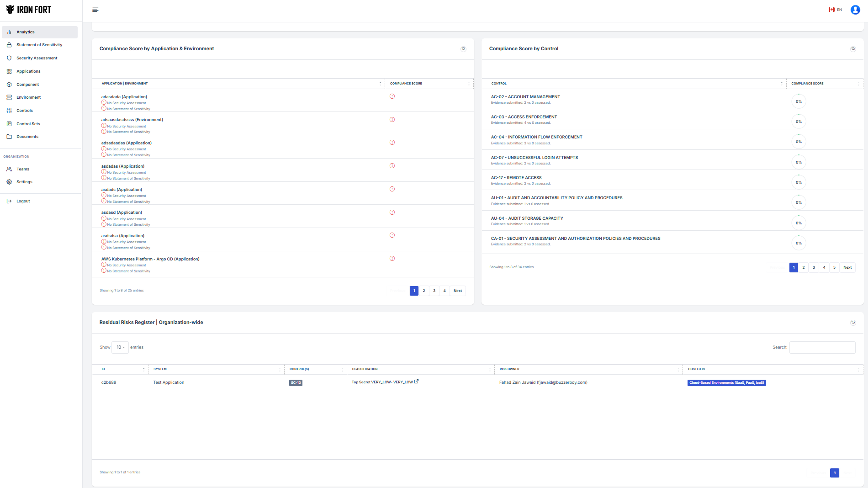868x488 pixels.
Task: Click the Residual Risks search field
Action: tap(822, 347)
